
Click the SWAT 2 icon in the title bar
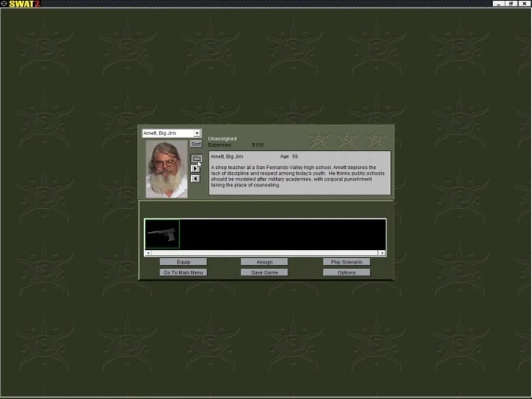coord(4,3)
